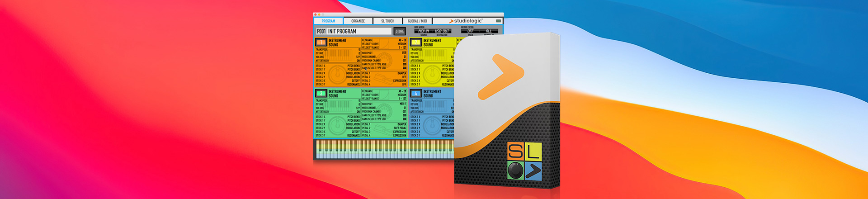Toggle the green zone 3 button
The width and height of the screenshot is (868, 199).
[321, 93]
